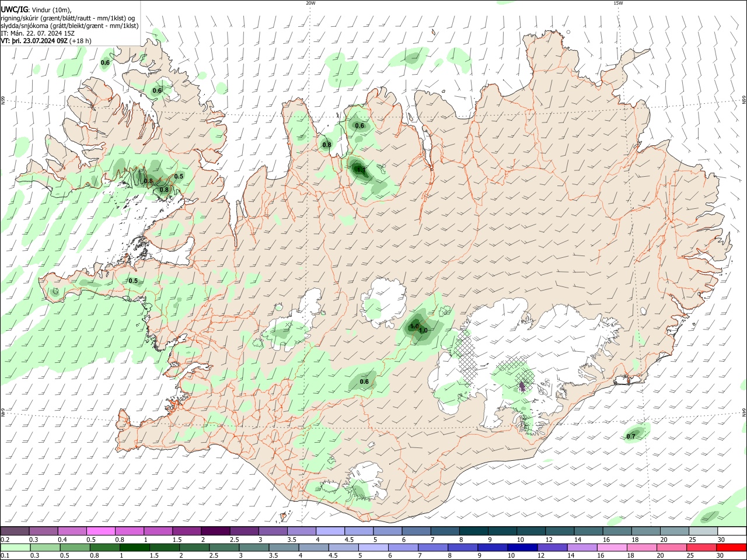Click the small purple snowfall patch on Vatnajökull

tap(522, 386)
